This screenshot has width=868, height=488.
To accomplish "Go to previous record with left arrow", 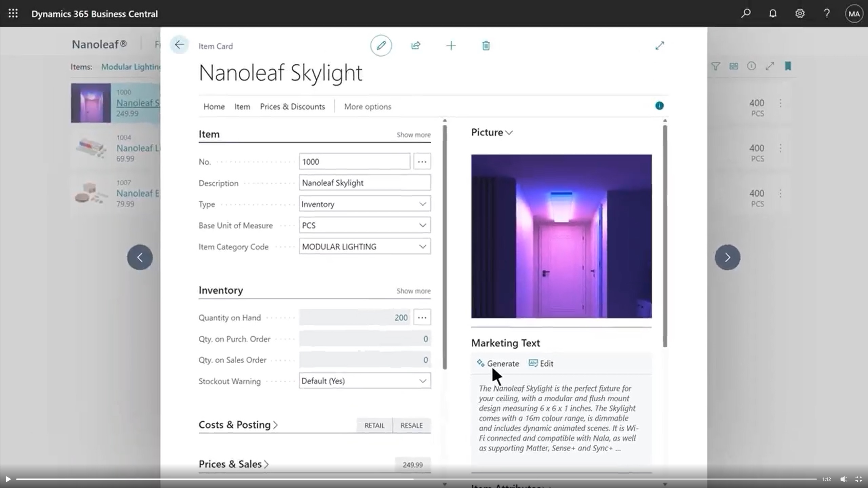I will pyautogui.click(x=140, y=257).
